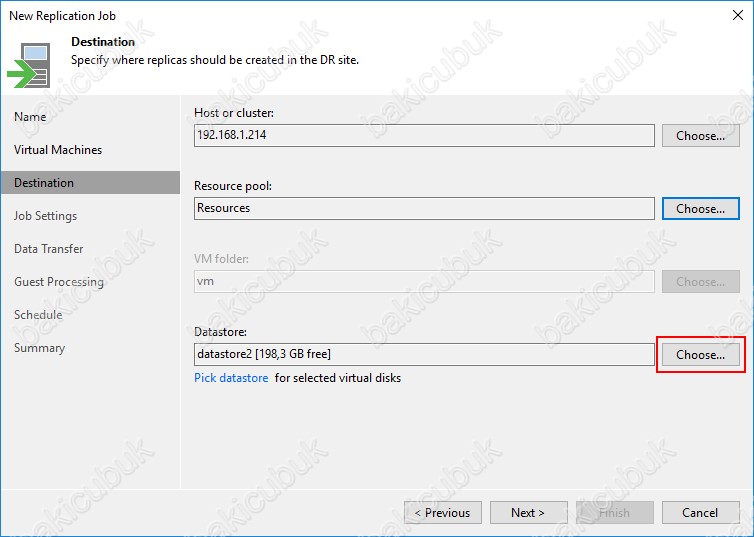The height and width of the screenshot is (537, 754).
Task: Close the New Replication Job dialog
Action: (x=738, y=15)
